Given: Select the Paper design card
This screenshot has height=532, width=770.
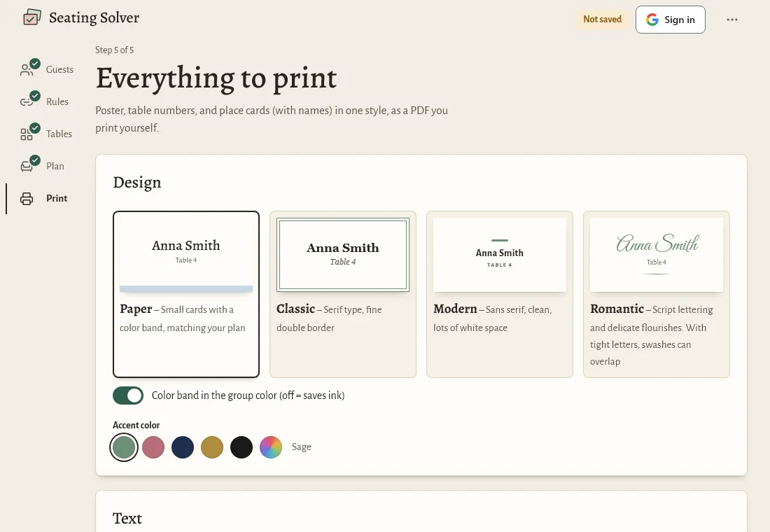Looking at the screenshot, I should pos(186,294).
